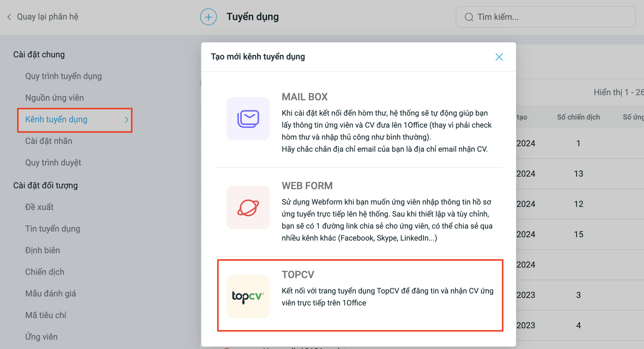
Task: Choose the WEB FORM channel title
Action: tap(307, 186)
